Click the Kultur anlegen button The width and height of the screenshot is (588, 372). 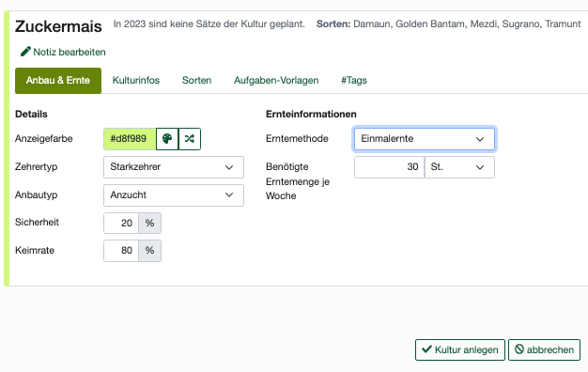tap(460, 349)
